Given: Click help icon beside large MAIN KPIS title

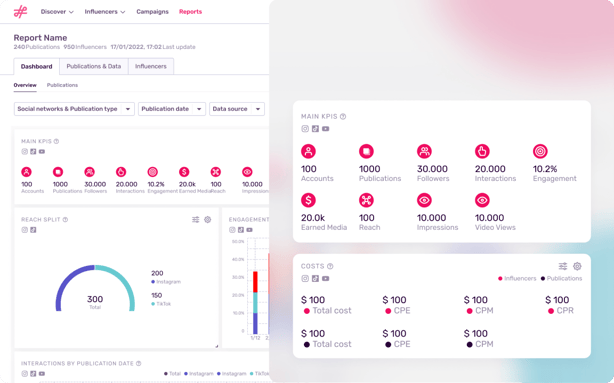Looking at the screenshot, I should pyautogui.click(x=343, y=116).
